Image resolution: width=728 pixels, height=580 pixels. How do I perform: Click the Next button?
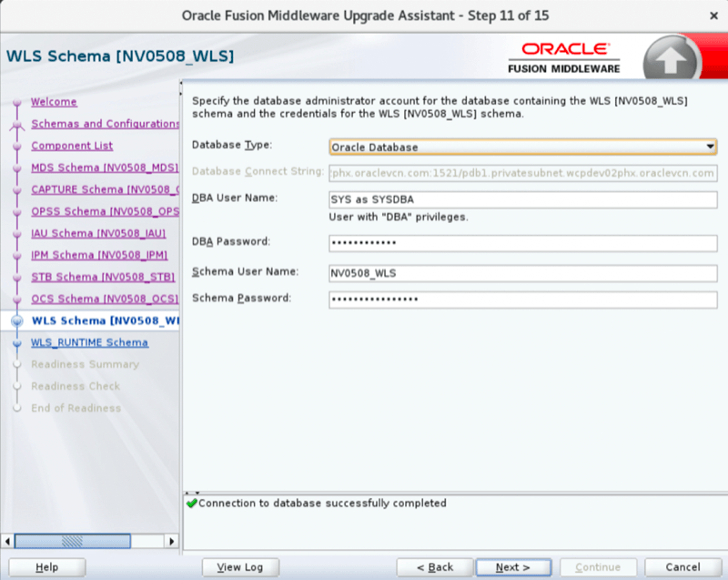[513, 567]
